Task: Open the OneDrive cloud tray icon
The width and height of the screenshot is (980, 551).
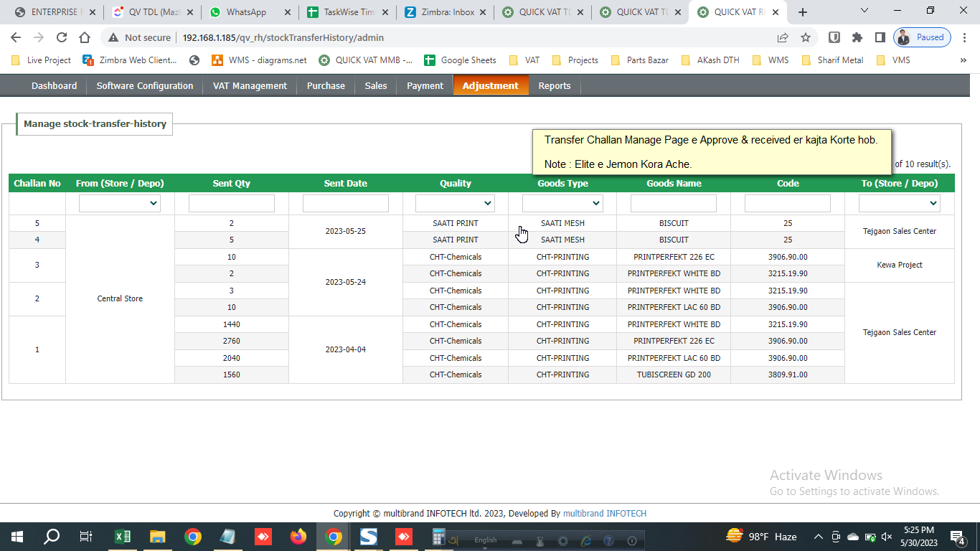Action: click(853, 537)
